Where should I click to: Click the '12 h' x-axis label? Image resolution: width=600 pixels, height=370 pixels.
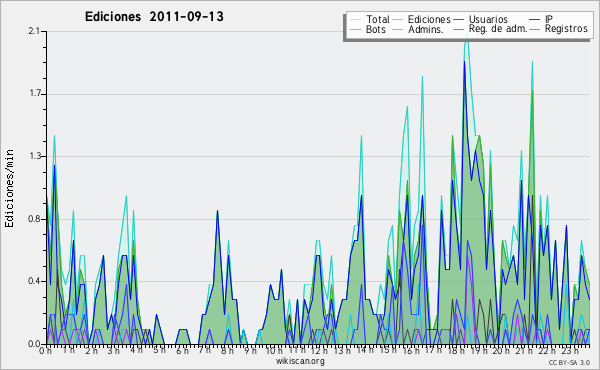(319, 350)
